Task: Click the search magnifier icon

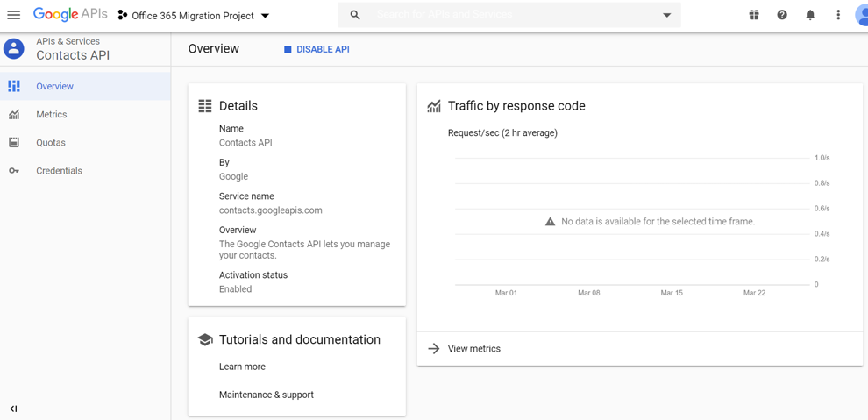Action: click(355, 15)
